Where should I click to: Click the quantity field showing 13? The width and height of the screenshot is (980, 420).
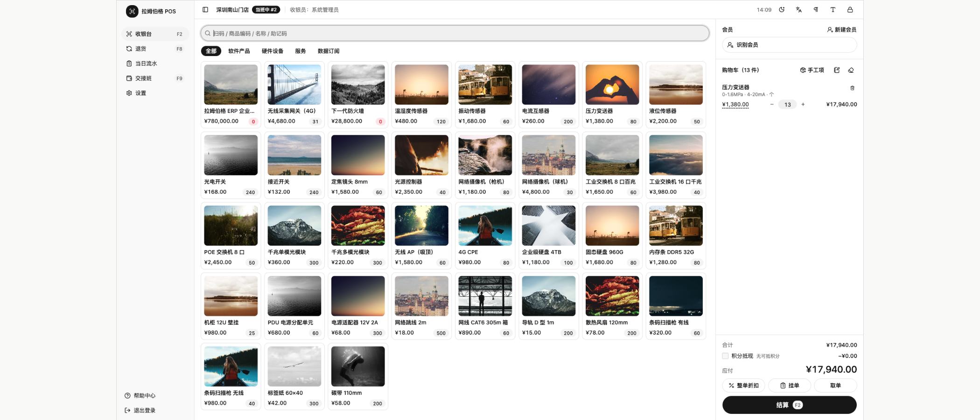tap(788, 105)
